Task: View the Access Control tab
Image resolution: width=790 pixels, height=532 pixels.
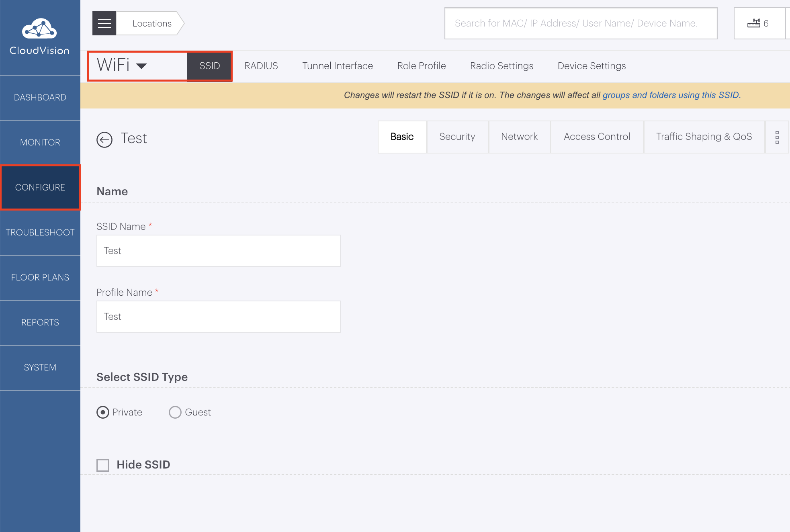Action: 597,137
